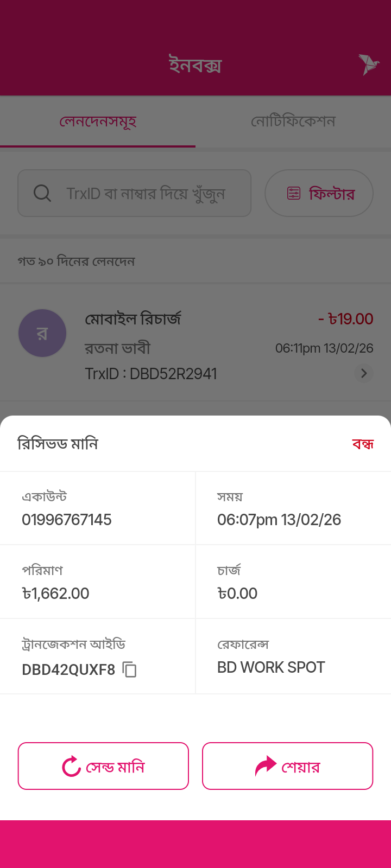Viewport: 391px width, 868px height.
Task: Click the search magnifier icon
Action: (42, 193)
